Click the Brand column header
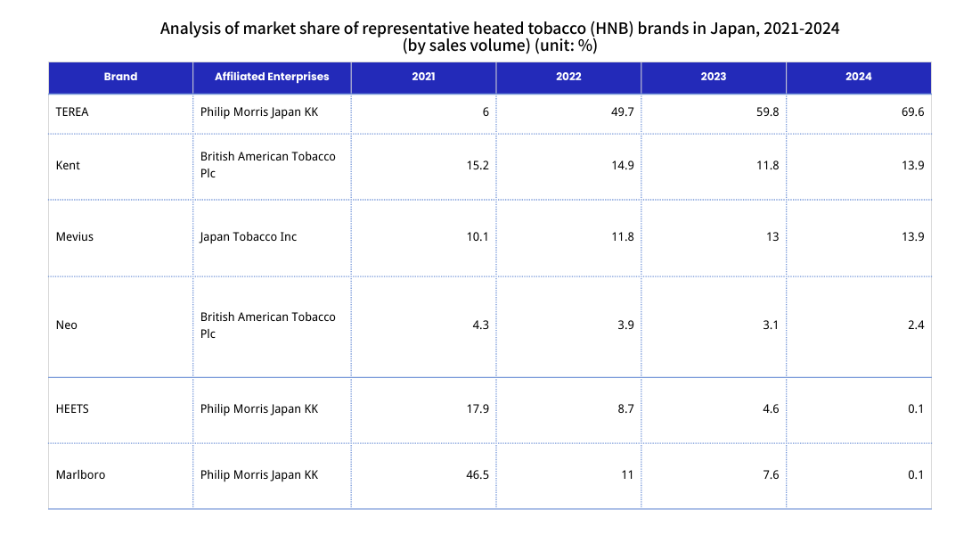This screenshot has width=980, height=535. point(120,77)
